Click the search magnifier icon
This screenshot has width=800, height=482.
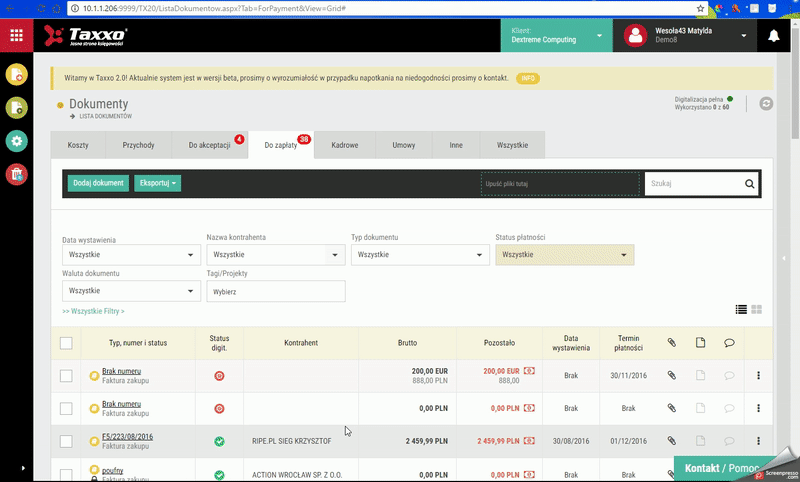[749, 184]
